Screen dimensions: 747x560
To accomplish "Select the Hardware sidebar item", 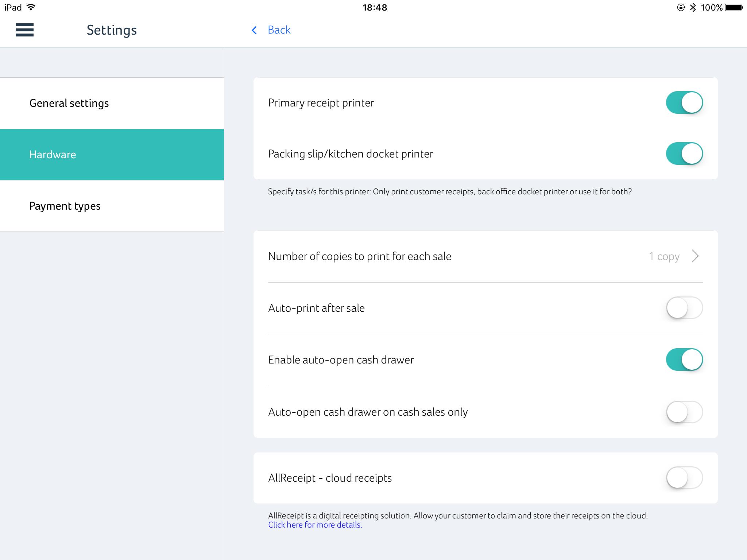I will pyautogui.click(x=53, y=155).
